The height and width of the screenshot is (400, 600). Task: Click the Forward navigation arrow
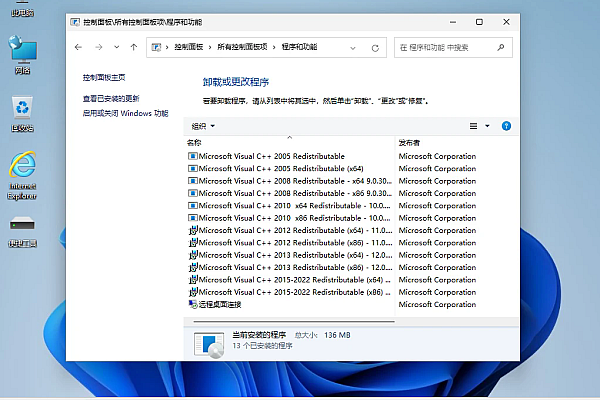coord(99,47)
